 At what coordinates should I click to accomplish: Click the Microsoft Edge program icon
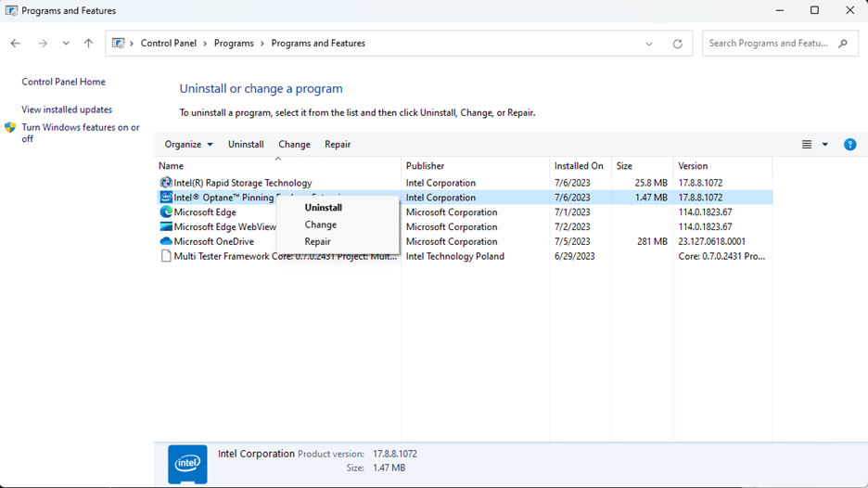pos(166,212)
